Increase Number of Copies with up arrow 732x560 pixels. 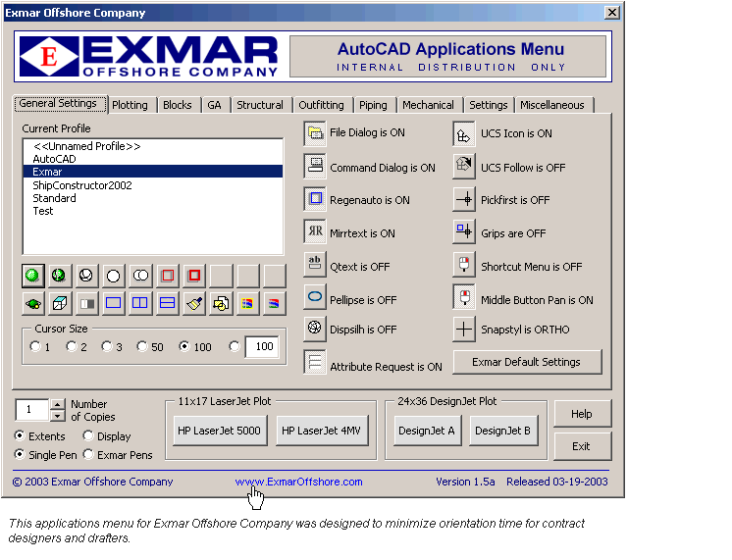pos(57,404)
